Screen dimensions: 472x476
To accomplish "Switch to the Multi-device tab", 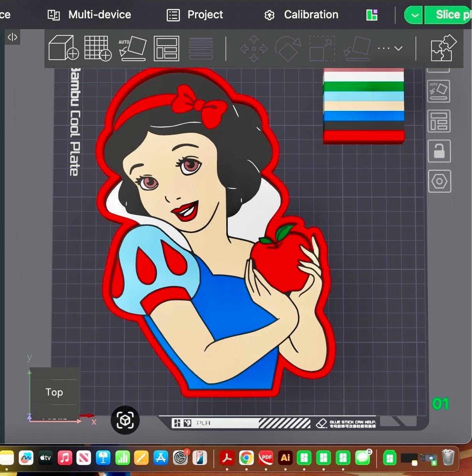I will pos(90,15).
